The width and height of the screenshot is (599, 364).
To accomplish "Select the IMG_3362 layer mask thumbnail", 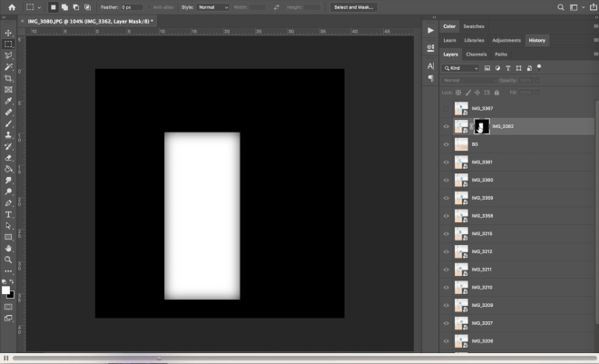I will click(482, 126).
